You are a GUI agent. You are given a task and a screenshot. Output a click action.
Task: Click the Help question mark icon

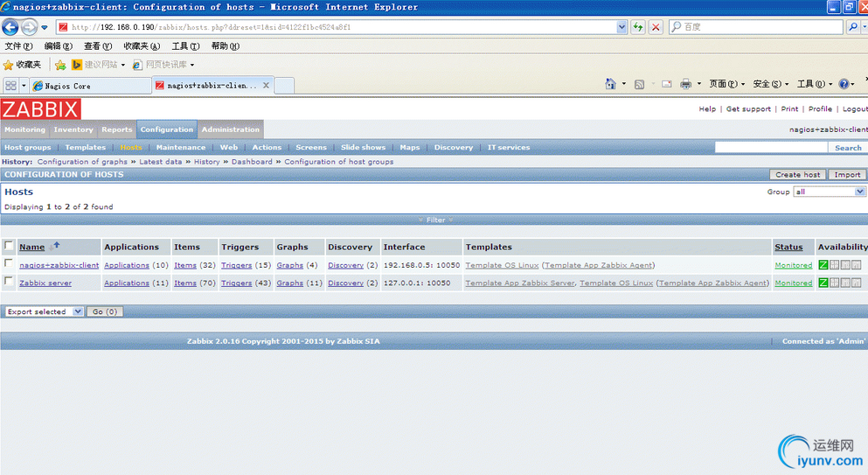[844, 84]
